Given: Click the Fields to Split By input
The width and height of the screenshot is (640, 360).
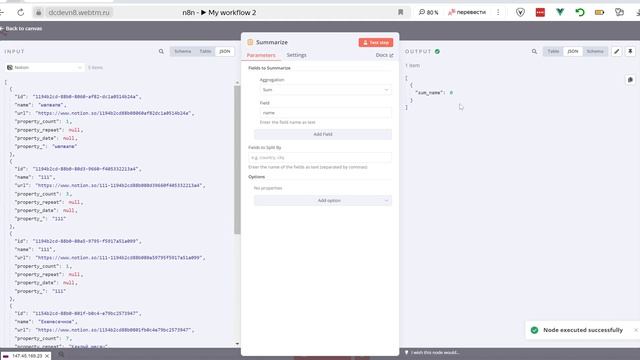Looking at the screenshot, I should 320,158.
